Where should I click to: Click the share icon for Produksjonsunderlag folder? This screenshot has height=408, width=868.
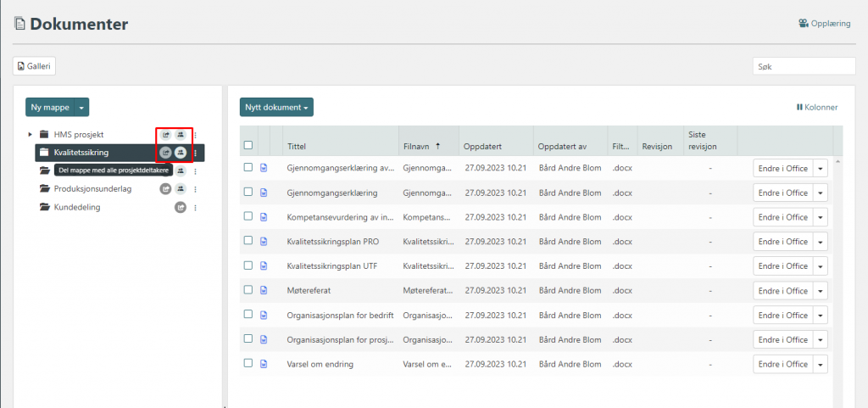coord(166,189)
